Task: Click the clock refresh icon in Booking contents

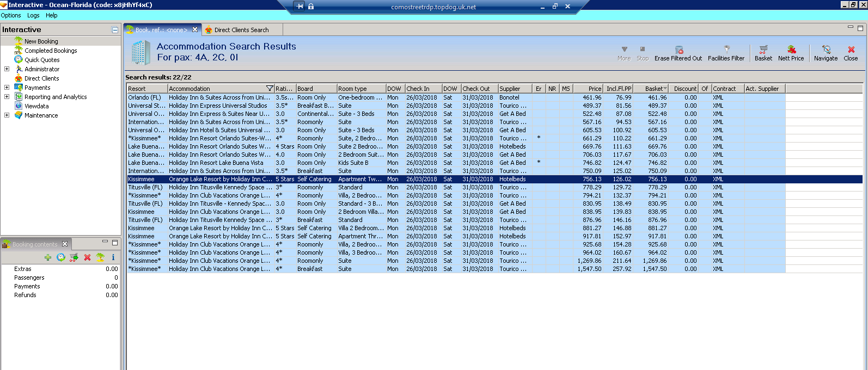Action: pos(61,257)
